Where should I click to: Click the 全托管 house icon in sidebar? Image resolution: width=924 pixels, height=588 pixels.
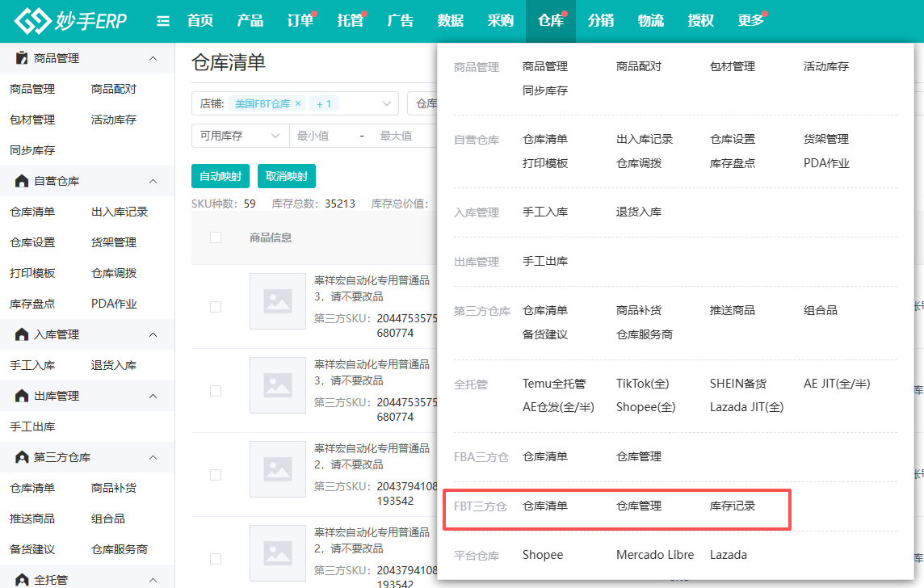pos(22,580)
